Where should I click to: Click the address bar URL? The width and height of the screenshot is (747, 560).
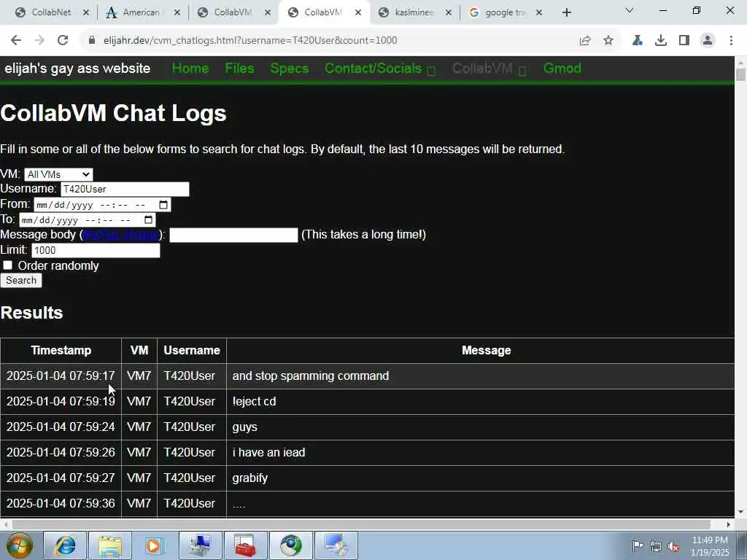pos(250,41)
